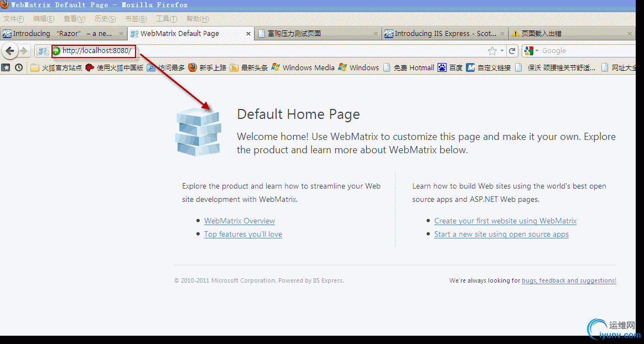Click the Microsoft Corporation copyright footer text
The height and width of the screenshot is (344, 644).
point(259,281)
